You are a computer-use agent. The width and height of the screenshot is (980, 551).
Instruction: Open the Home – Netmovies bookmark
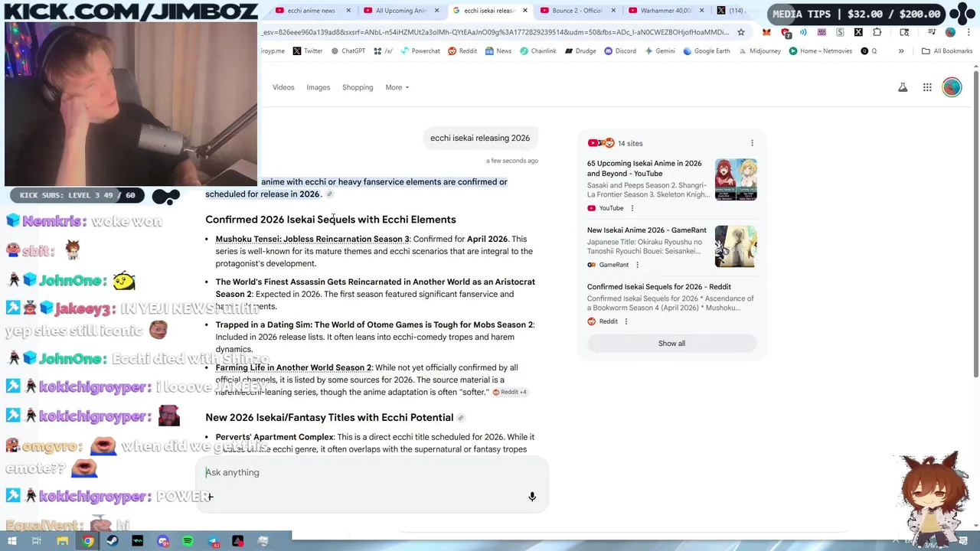tap(820, 51)
